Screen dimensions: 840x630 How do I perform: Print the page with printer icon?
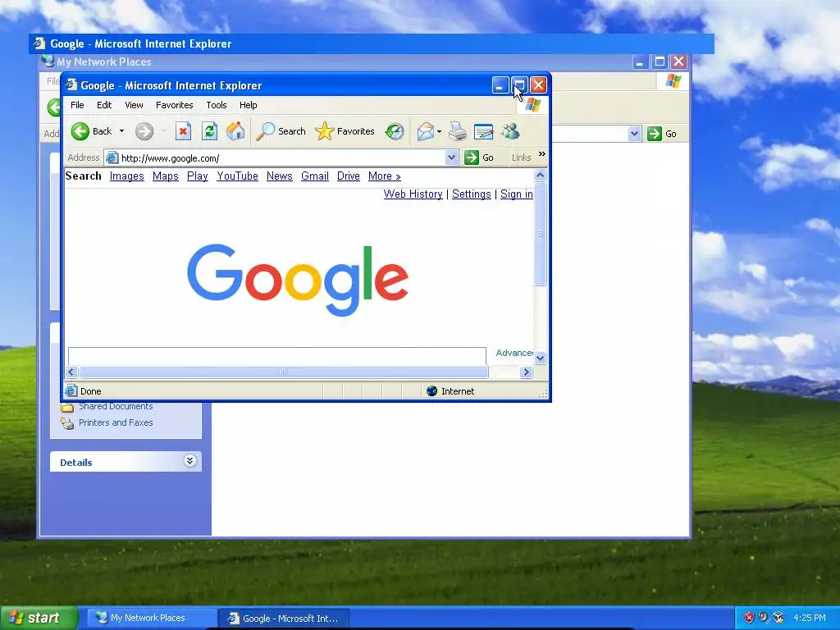pos(457,131)
